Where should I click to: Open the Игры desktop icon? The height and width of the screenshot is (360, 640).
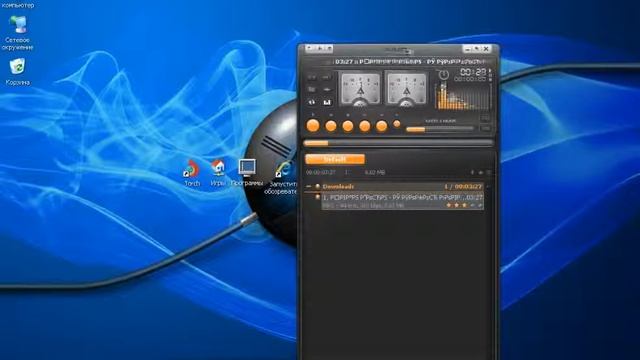tap(218, 173)
